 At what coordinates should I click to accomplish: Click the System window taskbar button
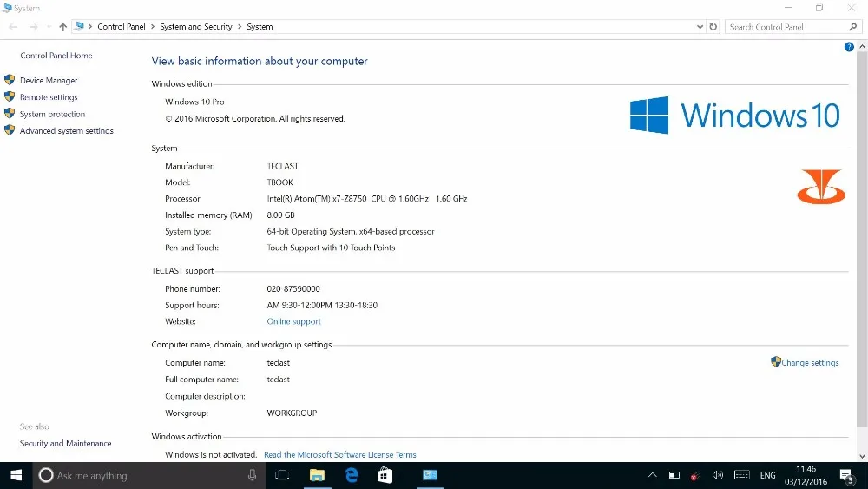pos(430,475)
